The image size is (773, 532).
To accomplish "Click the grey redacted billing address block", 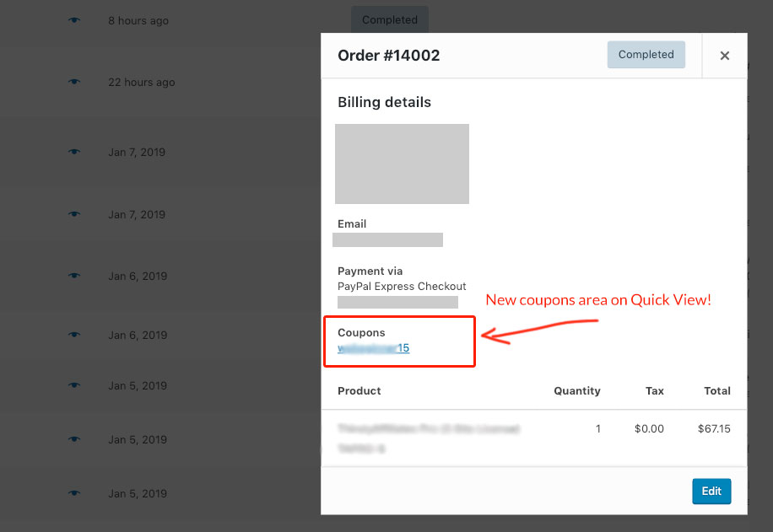I will (402, 164).
